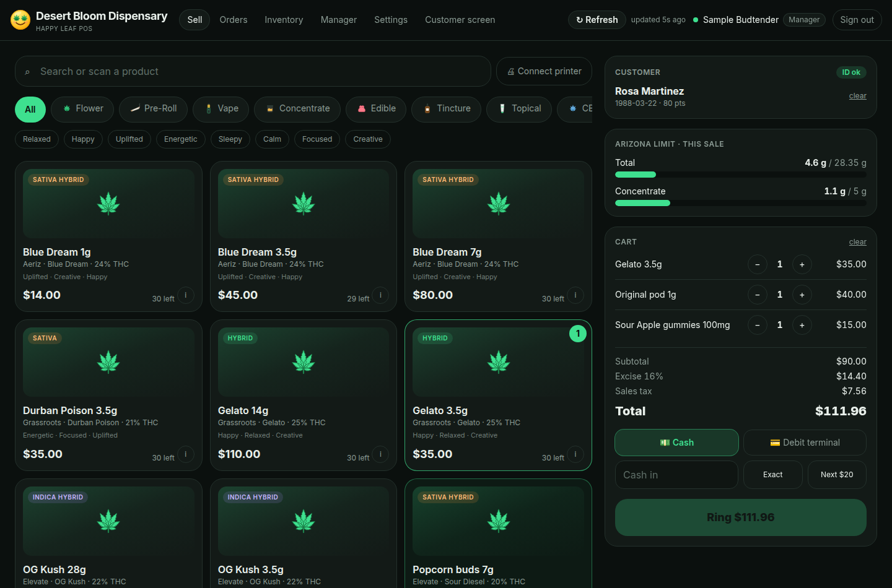Select the All category filter
The width and height of the screenshot is (892, 588).
(30, 110)
